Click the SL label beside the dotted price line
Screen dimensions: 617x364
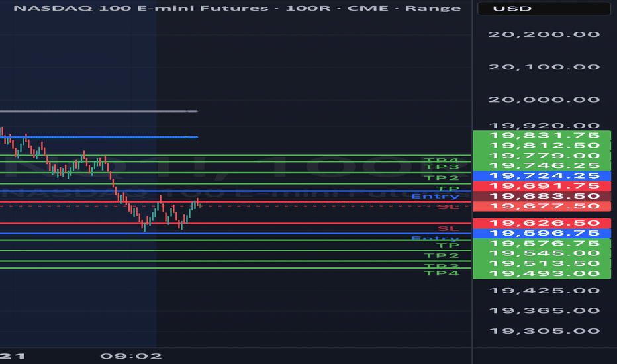[448, 206]
